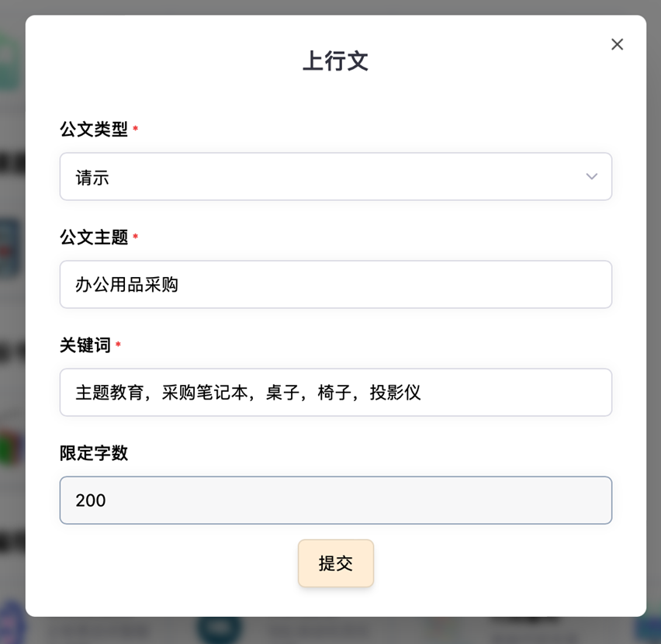
Task: Click the dimmed teal circular icon behind dialog
Action: tap(218, 628)
